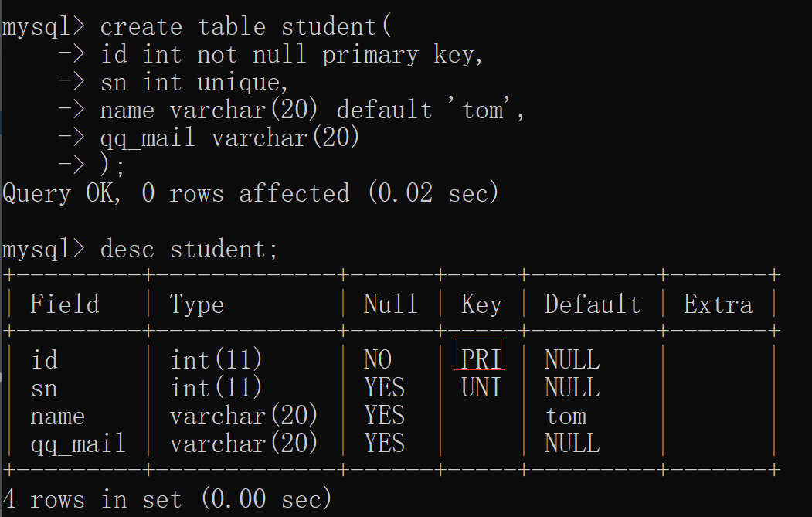Viewport: 812px width, 517px height.
Task: Click the Extra column header
Action: 718,304
